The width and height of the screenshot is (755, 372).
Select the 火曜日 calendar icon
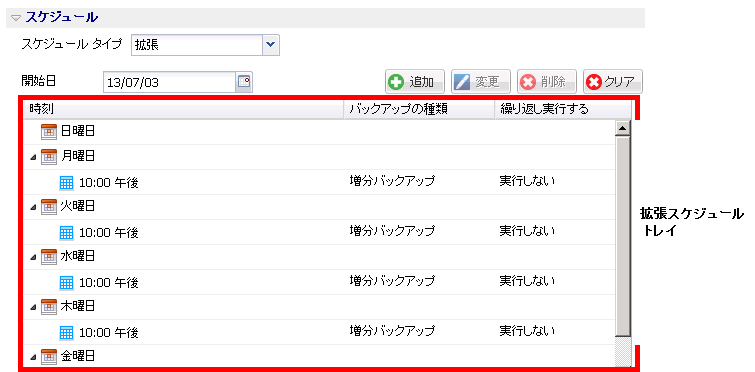[49, 206]
